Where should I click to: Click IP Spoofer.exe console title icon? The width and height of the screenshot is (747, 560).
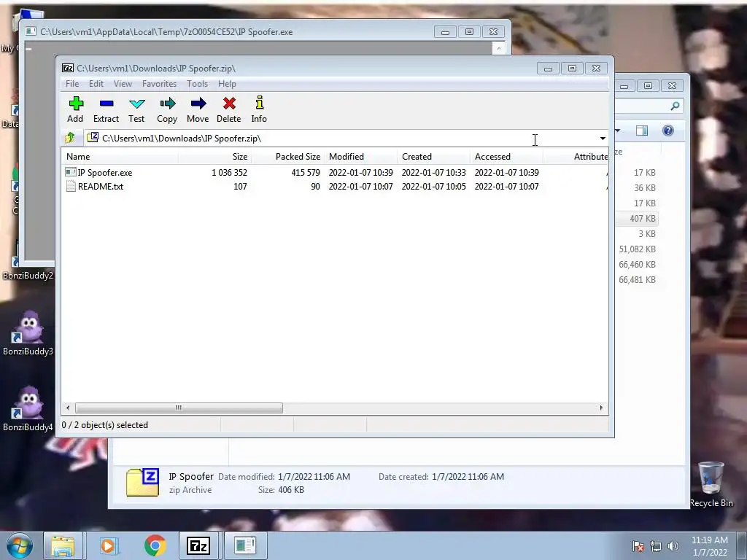coord(31,32)
